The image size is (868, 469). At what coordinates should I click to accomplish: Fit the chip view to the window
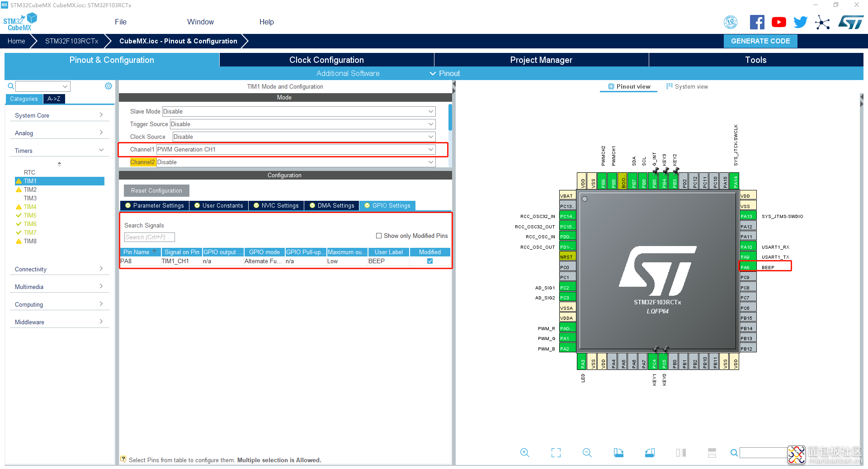556,453
